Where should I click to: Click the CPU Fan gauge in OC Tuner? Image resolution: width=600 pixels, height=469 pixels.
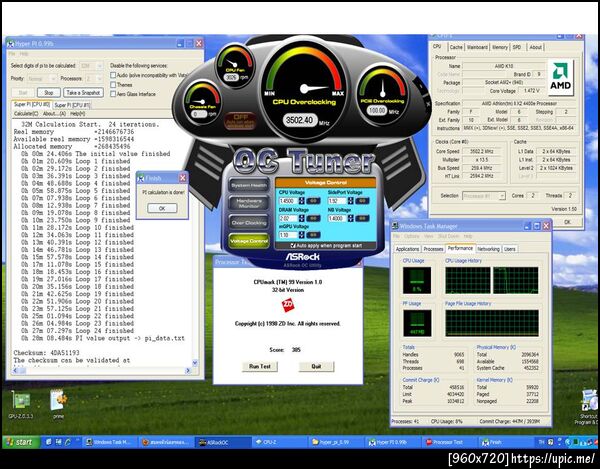pyautogui.click(x=235, y=65)
